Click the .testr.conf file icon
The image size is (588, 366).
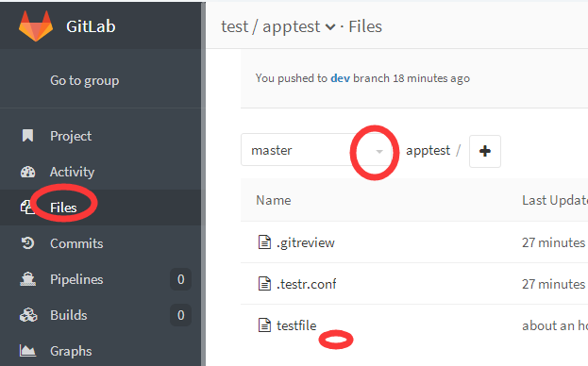(264, 284)
